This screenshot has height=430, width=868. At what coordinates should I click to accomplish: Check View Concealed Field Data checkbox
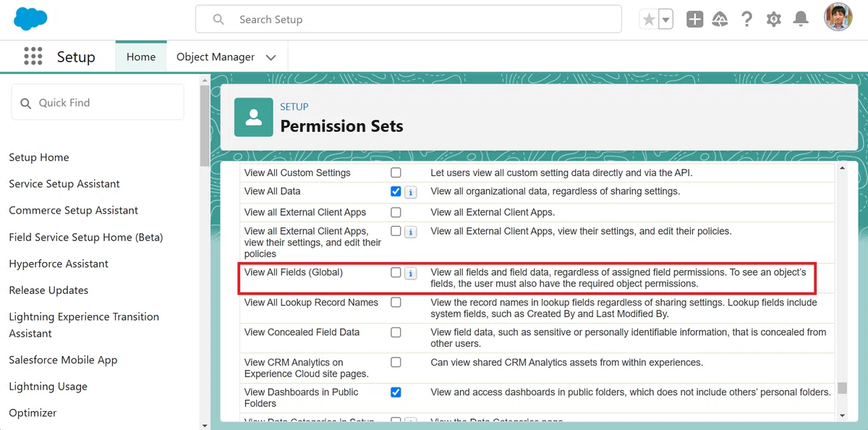[396, 332]
